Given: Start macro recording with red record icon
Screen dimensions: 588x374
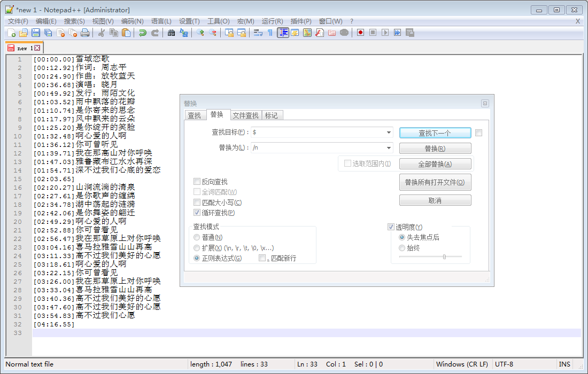Looking at the screenshot, I should coord(361,33).
